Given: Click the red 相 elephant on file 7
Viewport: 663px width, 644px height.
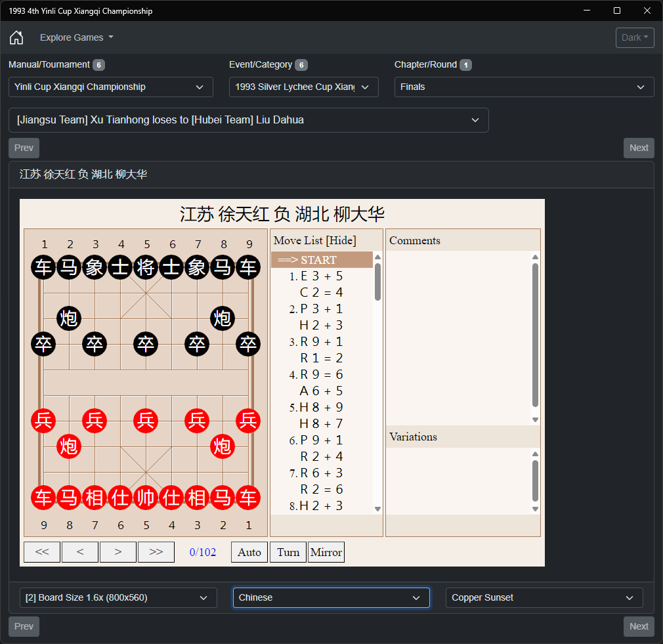Looking at the screenshot, I should 95,498.
